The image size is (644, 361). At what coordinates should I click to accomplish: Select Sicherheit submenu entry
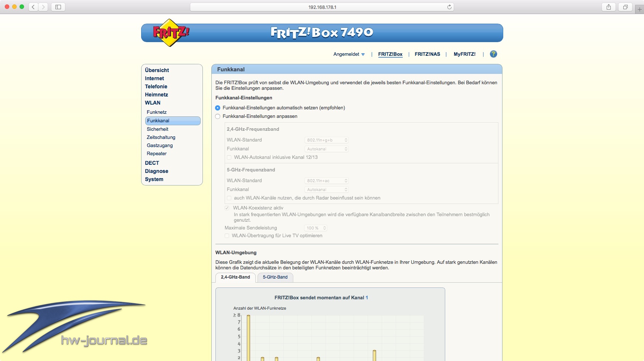[x=157, y=129]
